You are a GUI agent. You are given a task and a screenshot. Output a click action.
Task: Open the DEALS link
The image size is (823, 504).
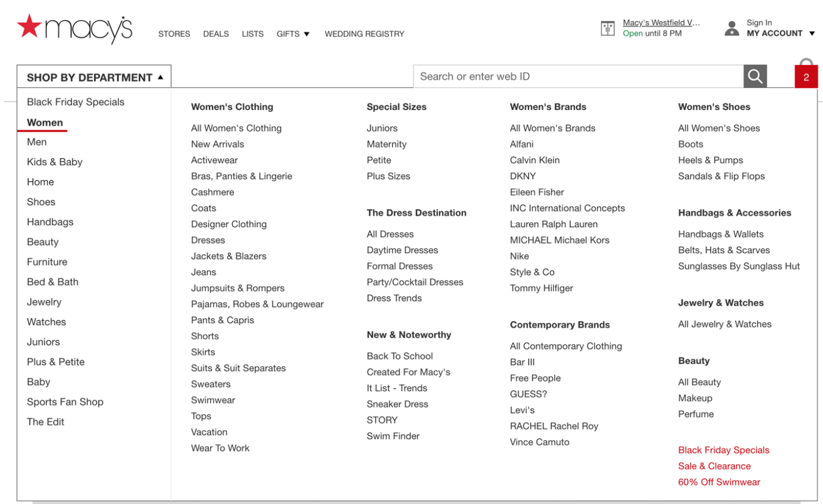216,34
